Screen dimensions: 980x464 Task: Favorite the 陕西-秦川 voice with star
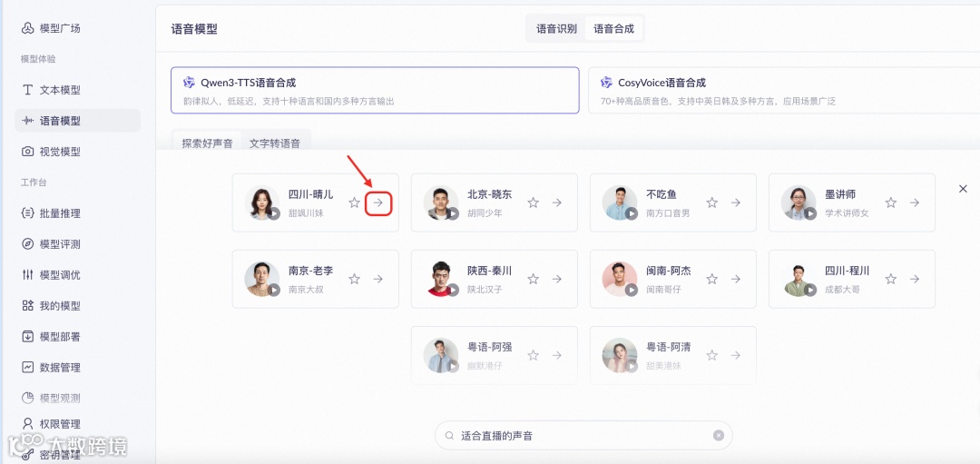[x=534, y=279]
